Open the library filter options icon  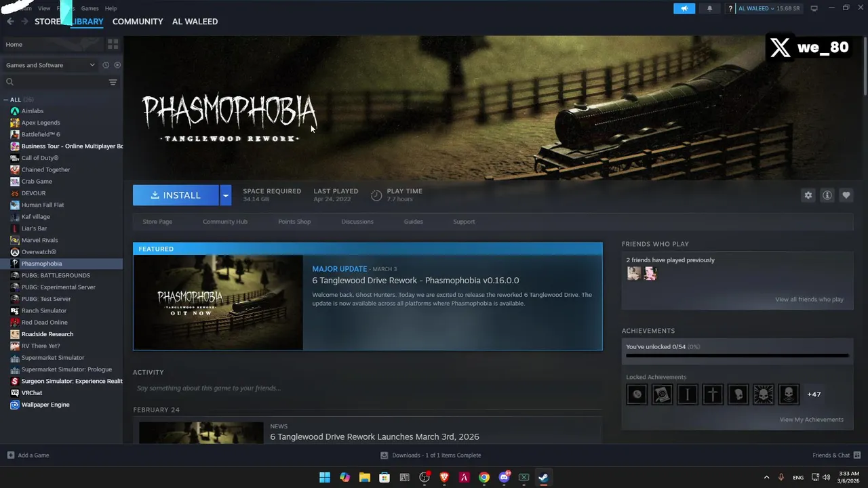113,82
